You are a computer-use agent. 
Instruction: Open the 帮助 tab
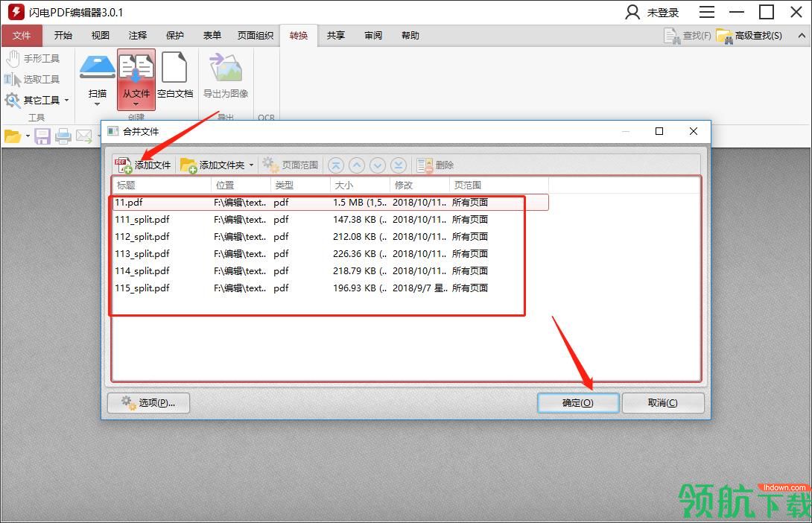[x=410, y=36]
